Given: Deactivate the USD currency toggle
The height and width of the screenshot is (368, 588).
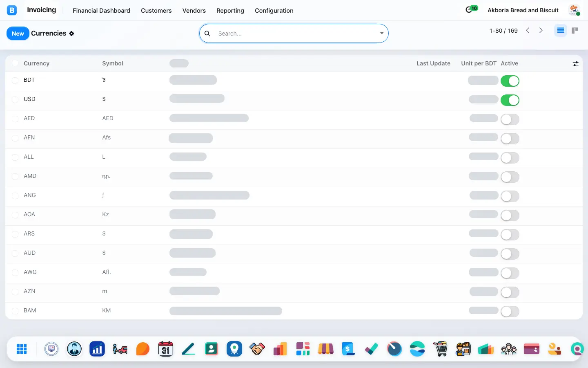Looking at the screenshot, I should tap(510, 100).
